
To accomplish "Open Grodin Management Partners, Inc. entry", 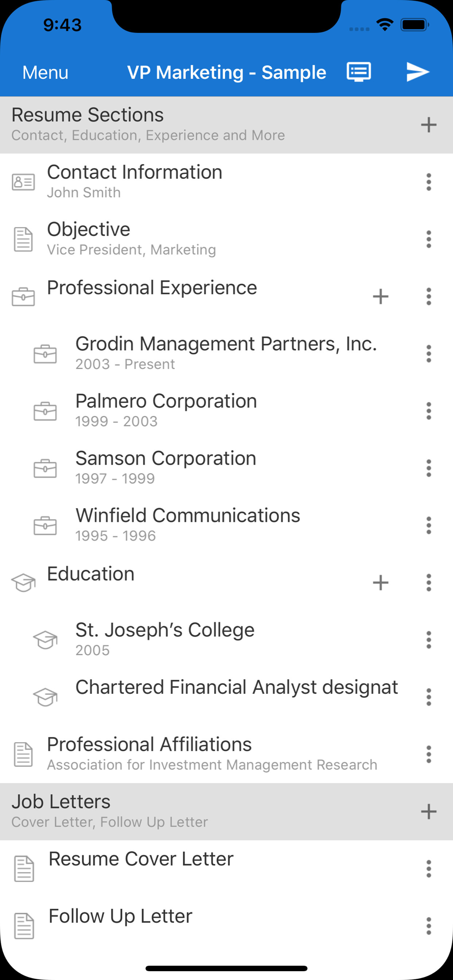I will 226,353.
